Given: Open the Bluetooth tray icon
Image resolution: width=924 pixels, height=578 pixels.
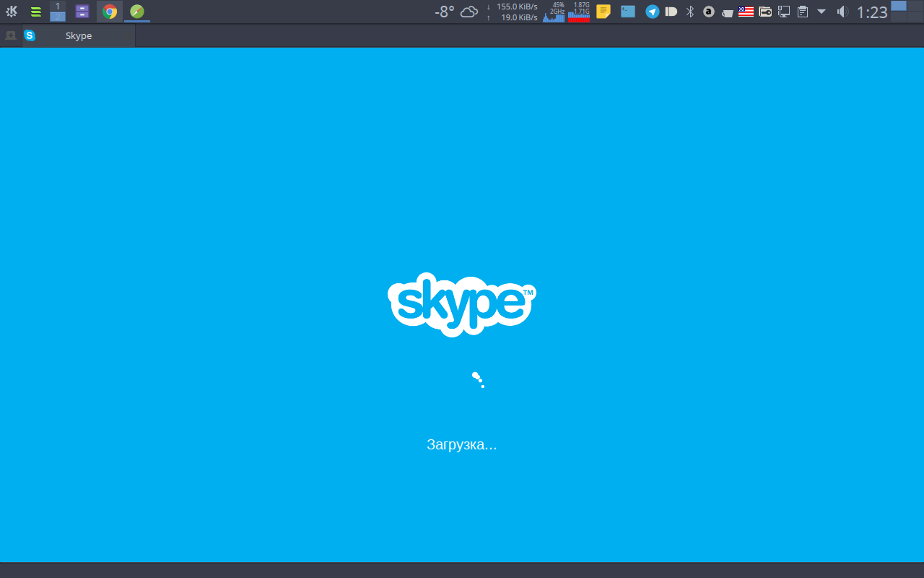Looking at the screenshot, I should click(x=690, y=12).
